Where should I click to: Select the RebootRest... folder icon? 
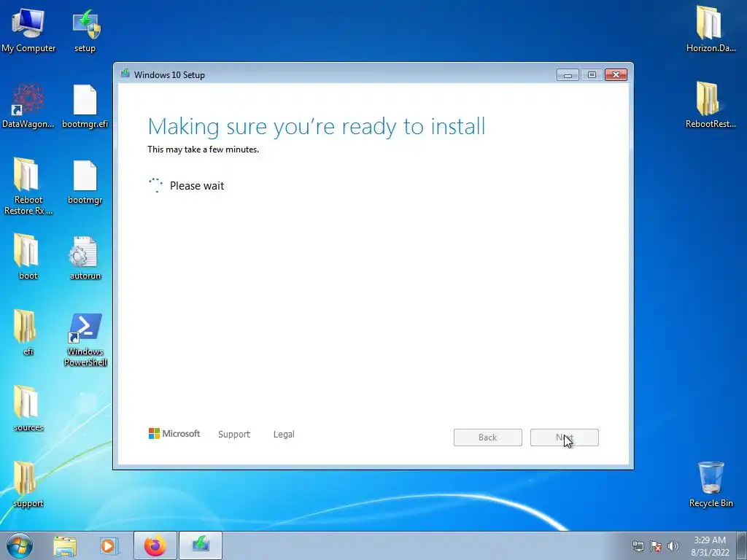click(711, 106)
